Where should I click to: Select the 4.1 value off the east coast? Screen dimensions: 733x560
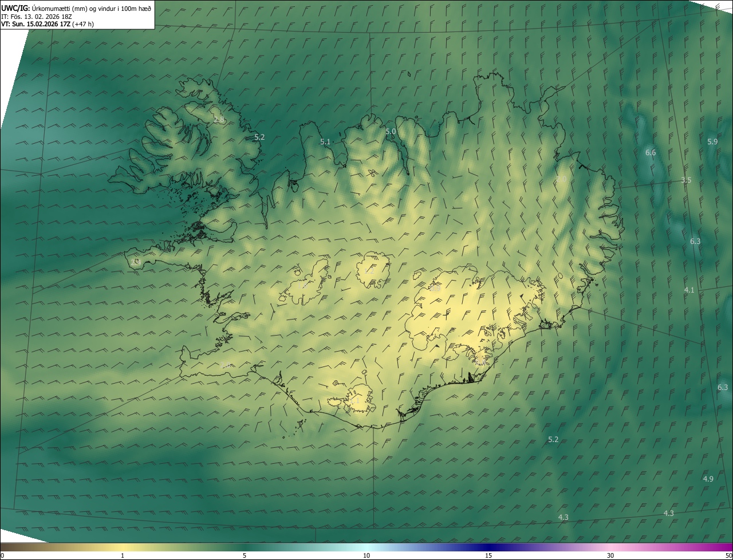(689, 290)
